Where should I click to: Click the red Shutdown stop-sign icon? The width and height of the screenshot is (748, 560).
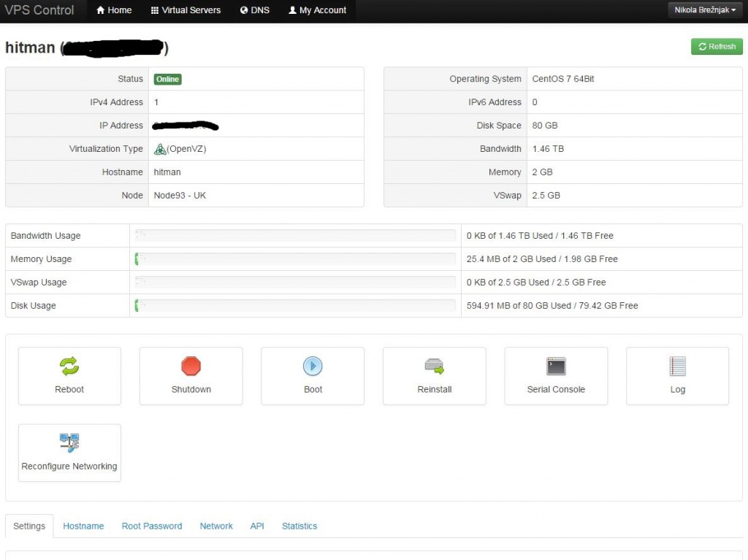pos(191,367)
